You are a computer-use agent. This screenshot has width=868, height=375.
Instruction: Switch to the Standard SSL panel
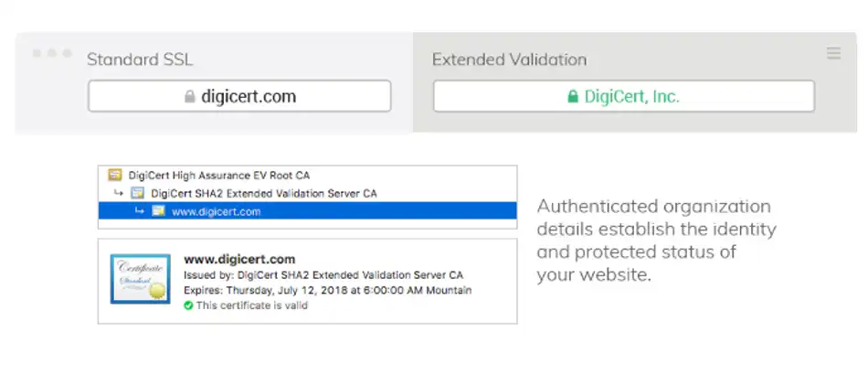(140, 59)
